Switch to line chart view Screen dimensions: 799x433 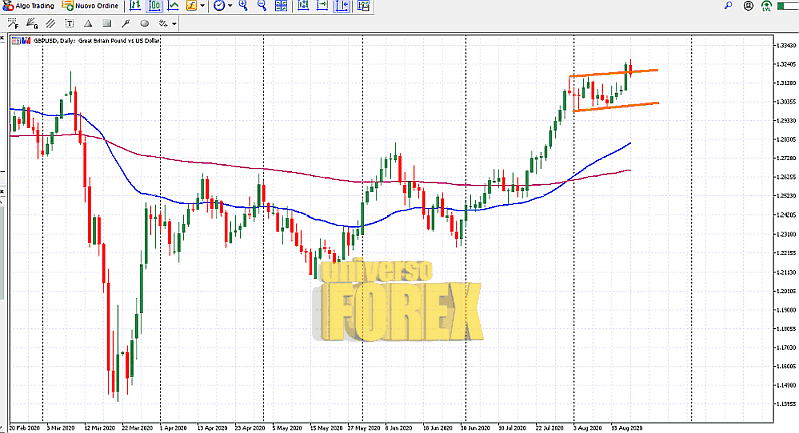173,6
